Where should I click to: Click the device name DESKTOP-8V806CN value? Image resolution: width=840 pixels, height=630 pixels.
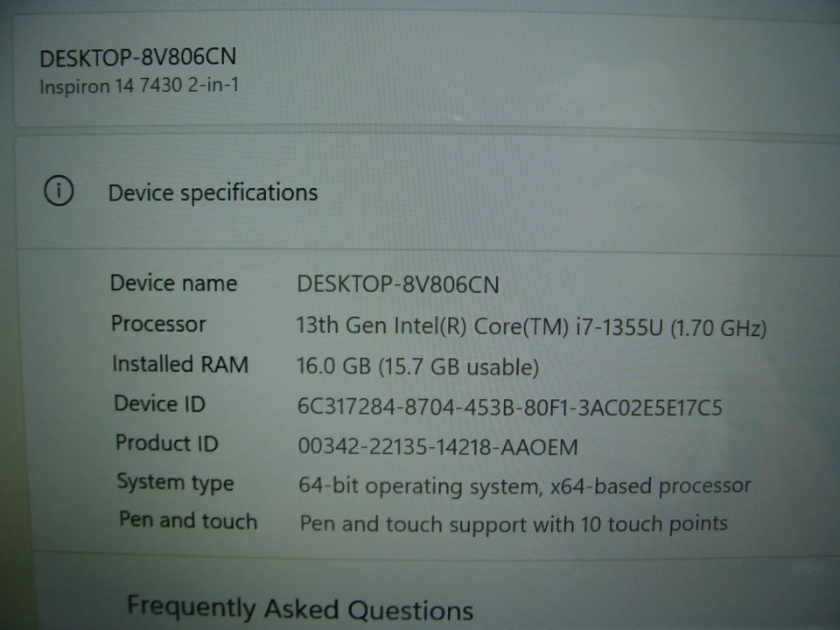[398, 284]
